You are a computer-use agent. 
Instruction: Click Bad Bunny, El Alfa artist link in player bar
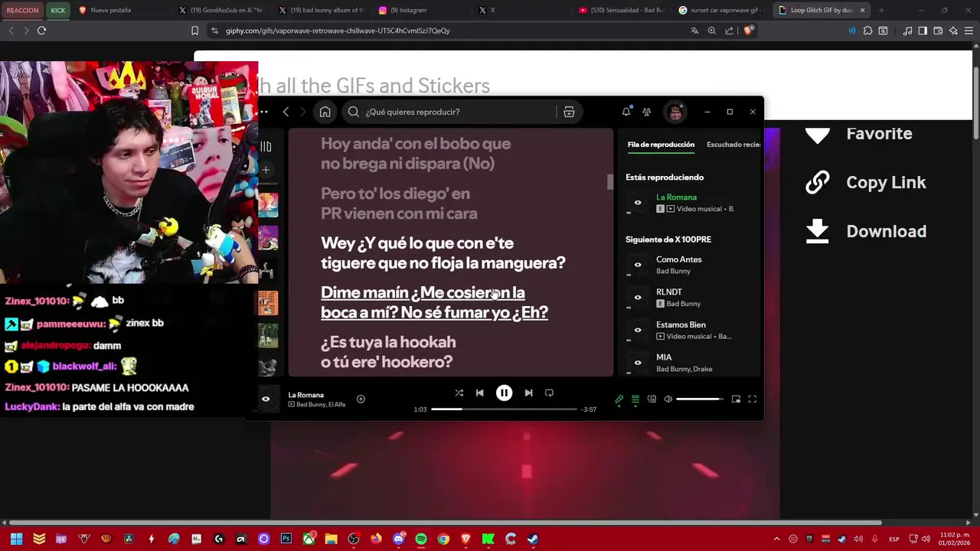[321, 404]
